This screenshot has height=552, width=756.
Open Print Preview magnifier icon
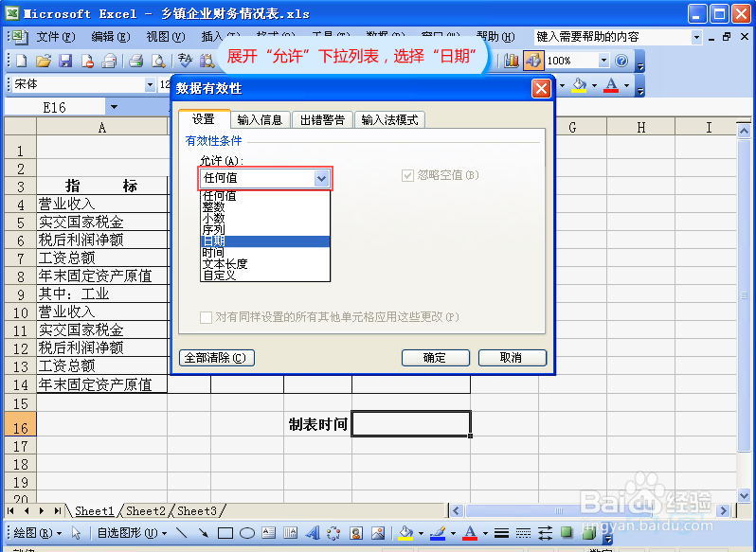[158, 61]
